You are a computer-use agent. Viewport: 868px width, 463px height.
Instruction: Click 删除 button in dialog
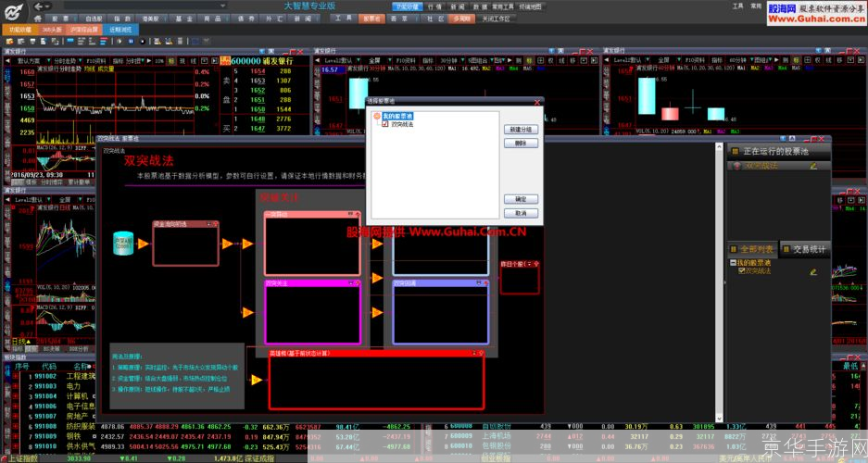521,144
